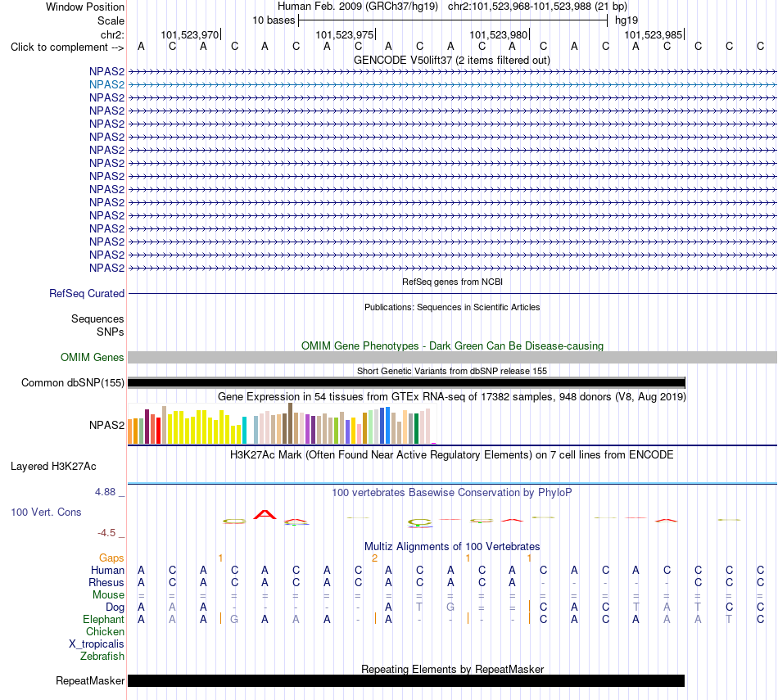Viewport: 778px width, 700px height.
Task: Click the GENCODE V50lift37 track title
Action: tap(451, 60)
